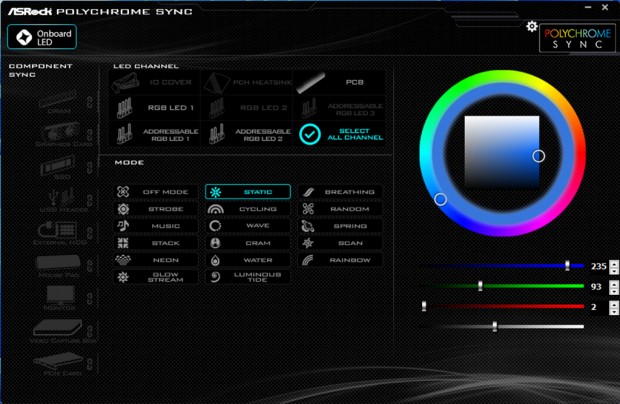
Task: Apply the Cram lighting mode
Action: tap(248, 243)
